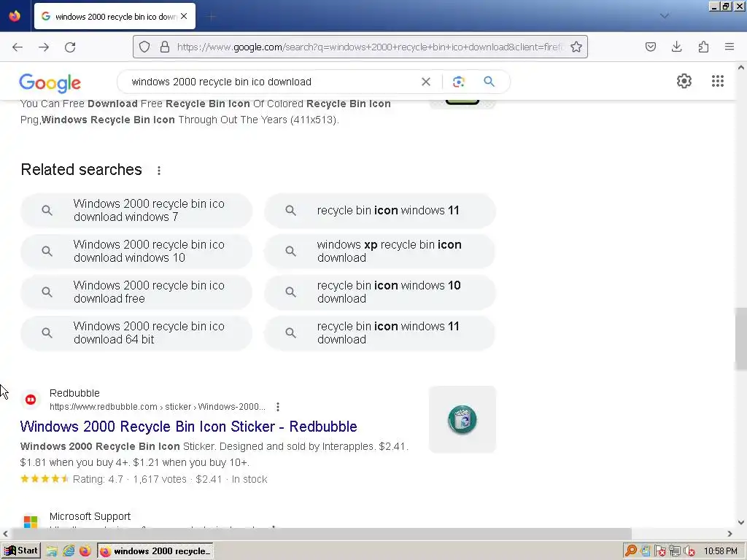Click the taskbar clock showing 10:58 PM
Screen dimensions: 747x560
point(720,551)
